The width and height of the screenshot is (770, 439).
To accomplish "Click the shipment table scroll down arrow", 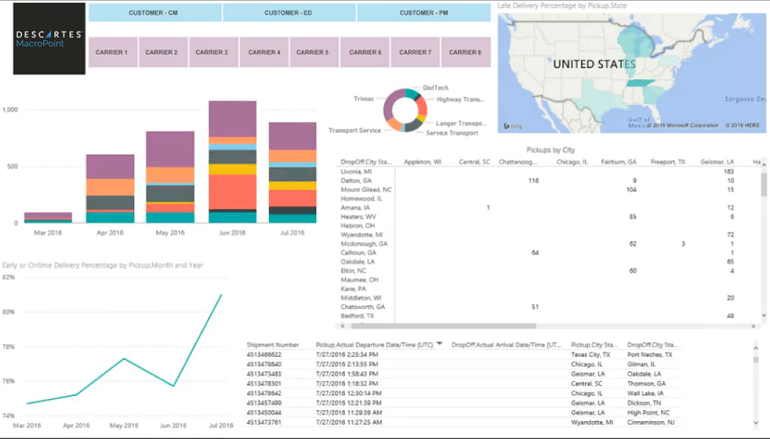I will [x=756, y=422].
